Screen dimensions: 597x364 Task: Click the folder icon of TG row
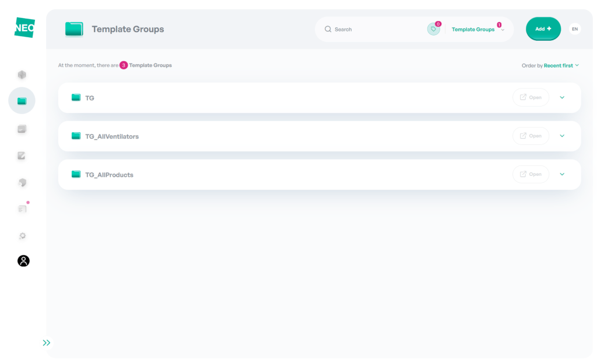coord(76,97)
